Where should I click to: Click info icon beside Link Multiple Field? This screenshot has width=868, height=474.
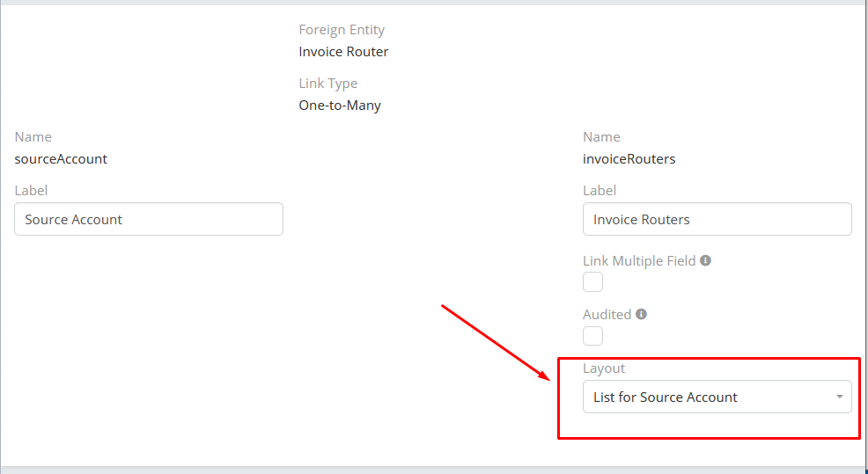coord(705,261)
